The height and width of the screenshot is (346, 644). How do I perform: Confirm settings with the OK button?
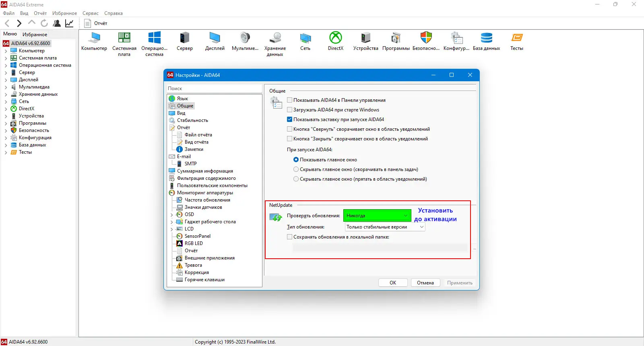click(393, 283)
